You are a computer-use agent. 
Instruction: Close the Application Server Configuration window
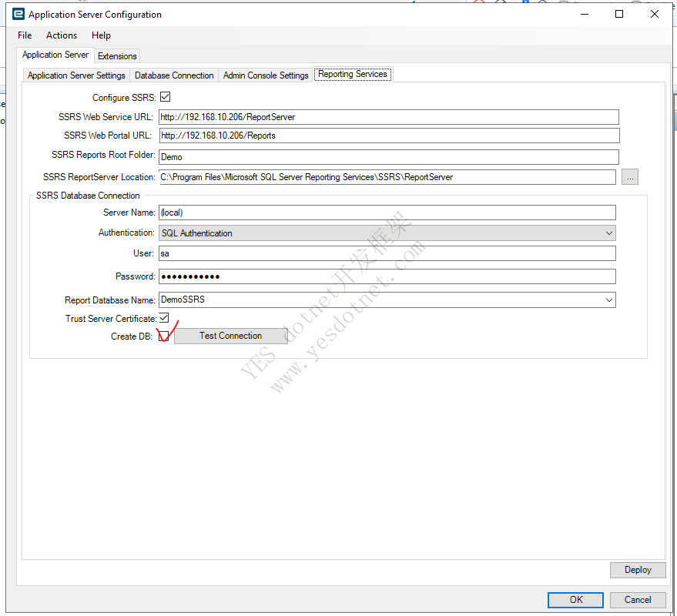point(655,14)
